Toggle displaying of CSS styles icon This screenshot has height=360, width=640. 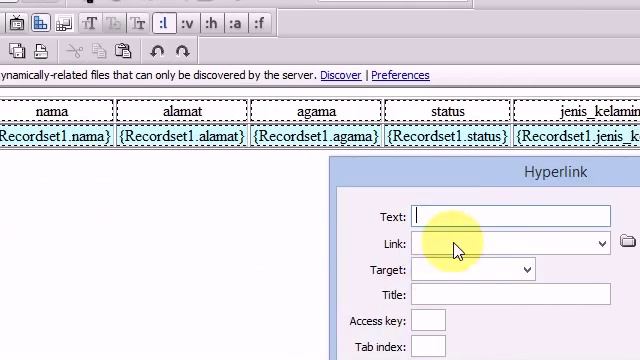[40, 23]
